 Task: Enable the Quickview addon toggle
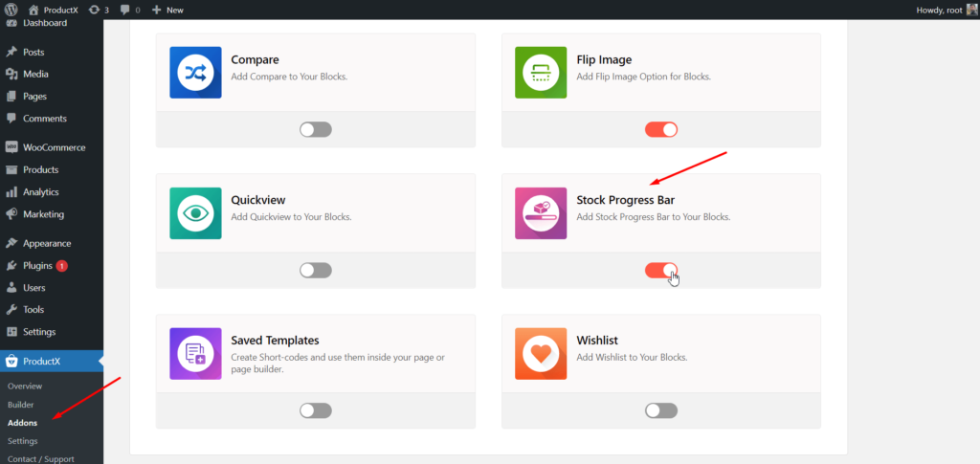coord(316,271)
